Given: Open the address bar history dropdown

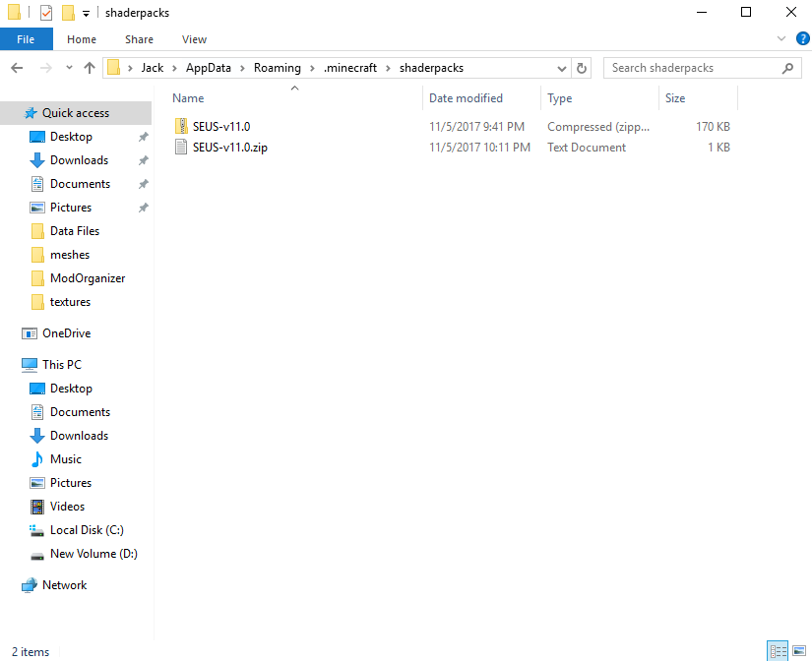Looking at the screenshot, I should [562, 68].
